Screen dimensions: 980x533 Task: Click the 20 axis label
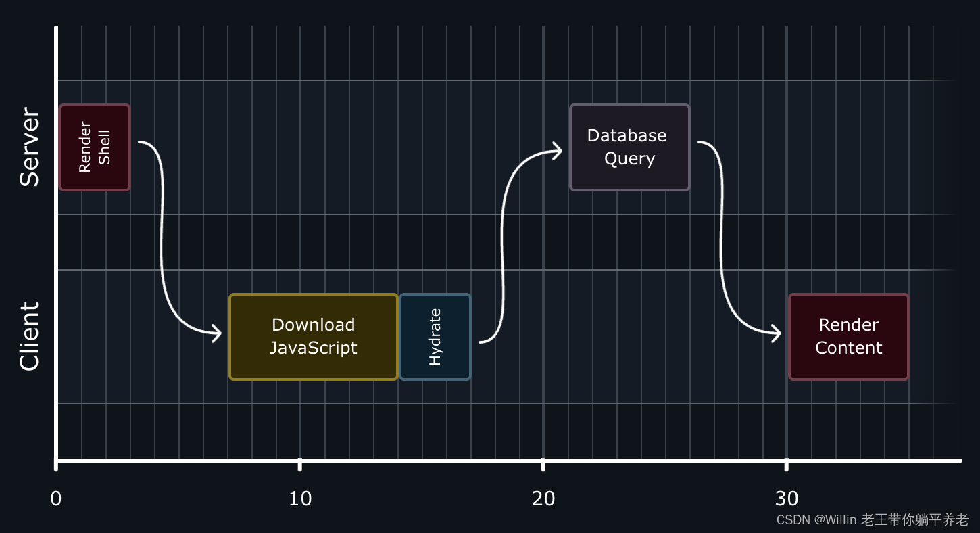[543, 499]
